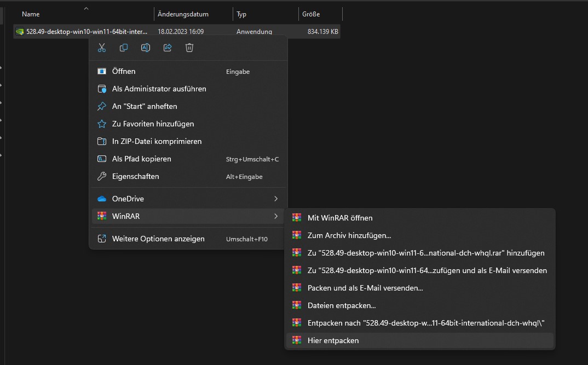Click the Share icon

click(167, 48)
